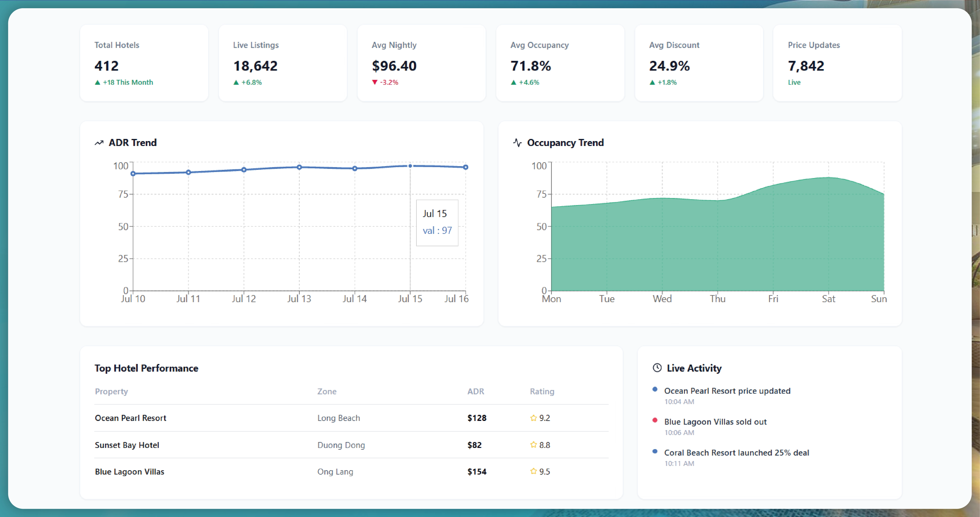Screen dimensions: 980x517
Task: Click the blue dot for Ocean Pearl price update
Action: pos(655,389)
